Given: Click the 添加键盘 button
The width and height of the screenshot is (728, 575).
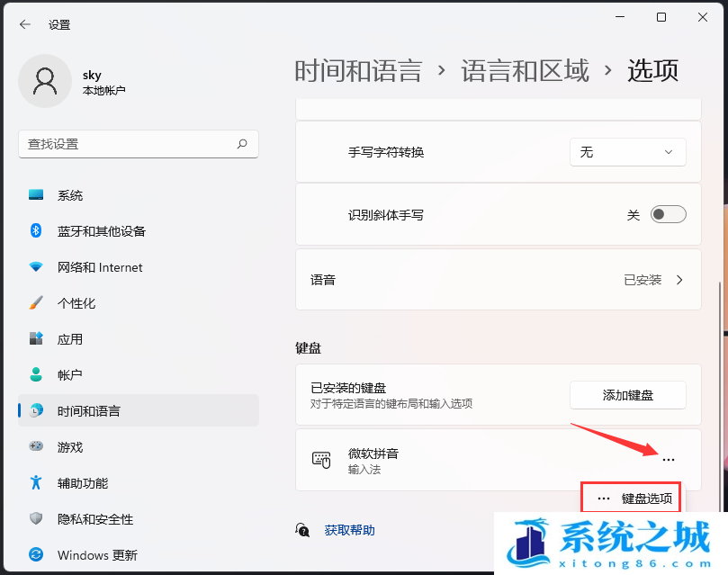Looking at the screenshot, I should click(x=628, y=395).
